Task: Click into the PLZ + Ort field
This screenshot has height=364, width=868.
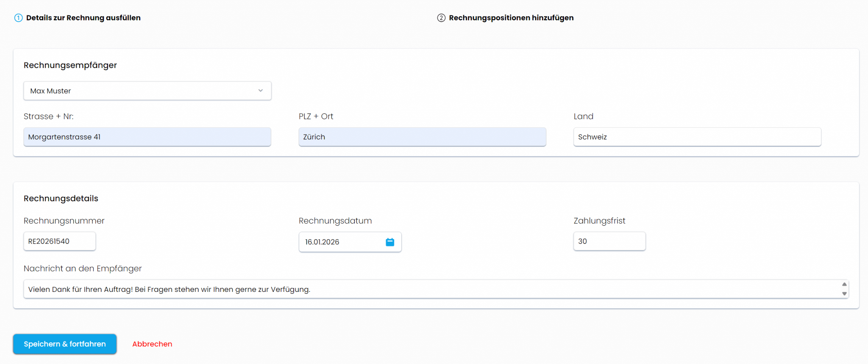Action: click(422, 137)
